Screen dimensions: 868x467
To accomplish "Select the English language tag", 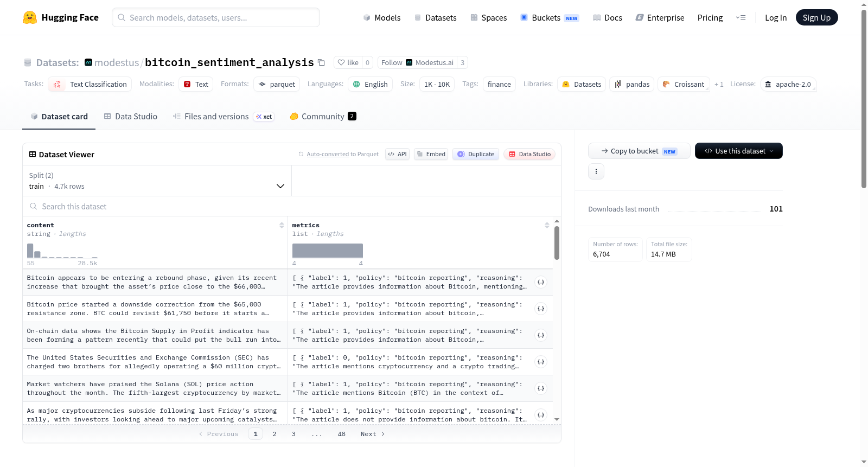I will (x=370, y=84).
